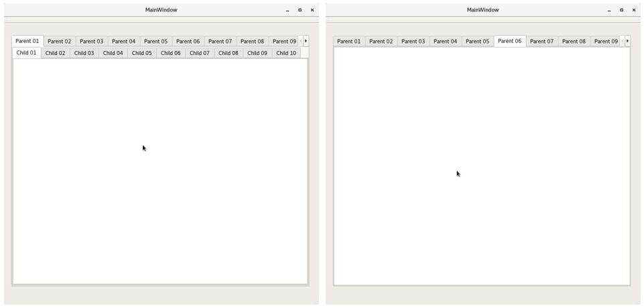Switch to Parent 07 tab in right window
Screen dimensions: 644x308
[x=541, y=41]
